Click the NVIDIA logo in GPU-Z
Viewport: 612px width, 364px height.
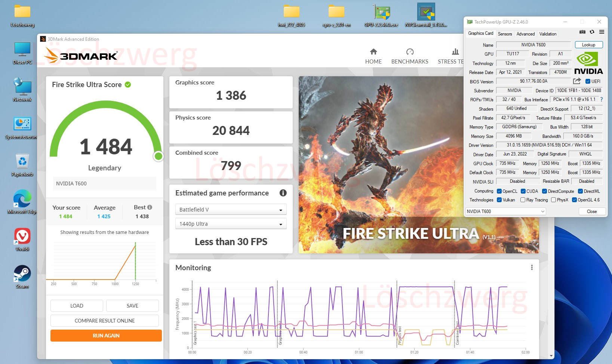pyautogui.click(x=588, y=63)
